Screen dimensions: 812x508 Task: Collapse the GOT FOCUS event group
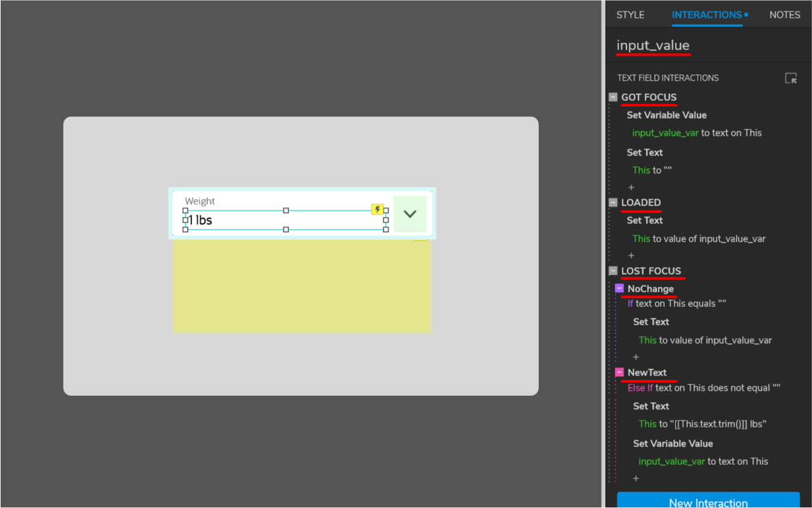coord(612,97)
